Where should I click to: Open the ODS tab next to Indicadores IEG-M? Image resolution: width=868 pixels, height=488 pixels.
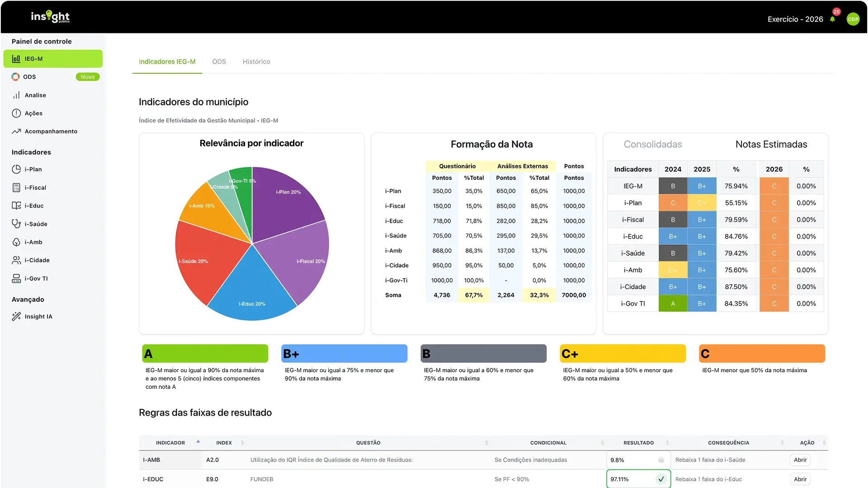click(219, 61)
